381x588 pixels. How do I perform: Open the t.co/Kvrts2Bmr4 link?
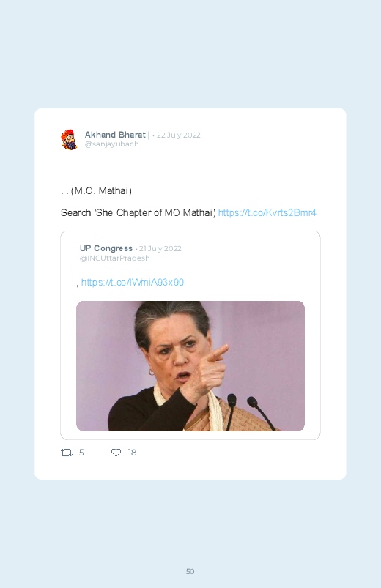(267, 212)
